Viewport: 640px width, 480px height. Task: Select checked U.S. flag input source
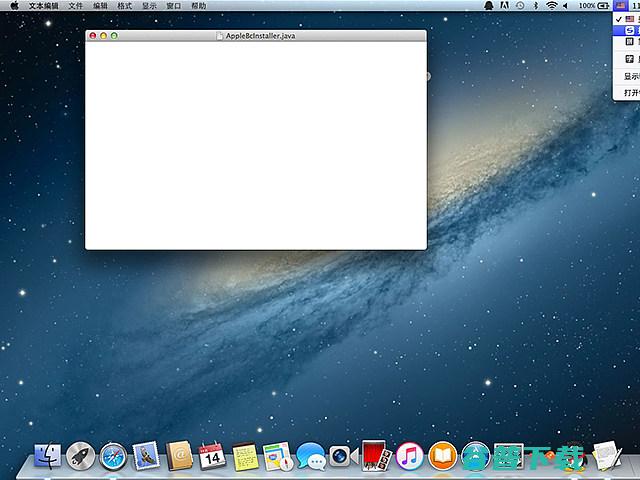[628, 19]
